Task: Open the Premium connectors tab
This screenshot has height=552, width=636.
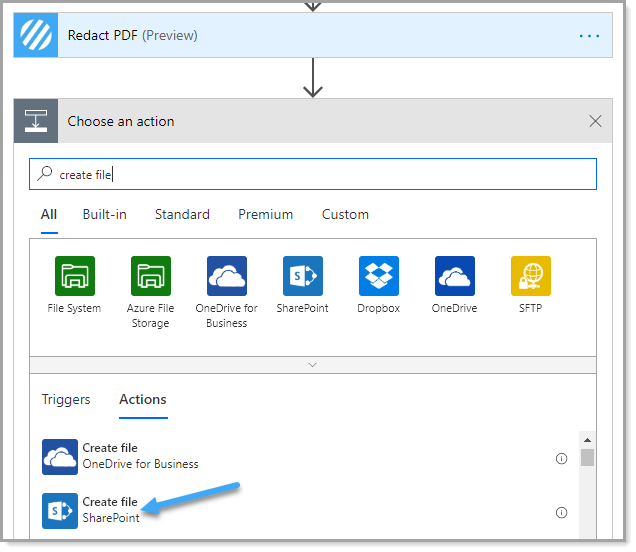Action: click(x=265, y=214)
